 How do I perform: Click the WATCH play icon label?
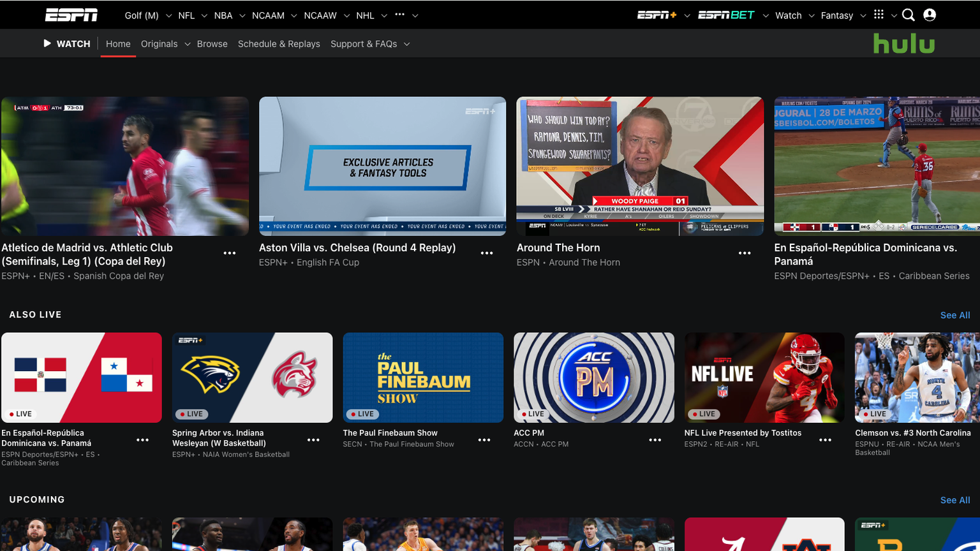67,43
